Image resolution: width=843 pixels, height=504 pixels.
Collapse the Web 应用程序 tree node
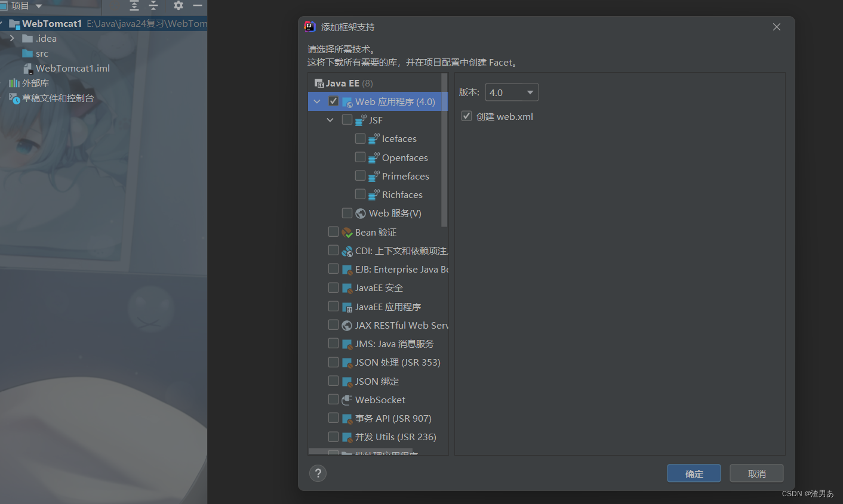pos(317,101)
